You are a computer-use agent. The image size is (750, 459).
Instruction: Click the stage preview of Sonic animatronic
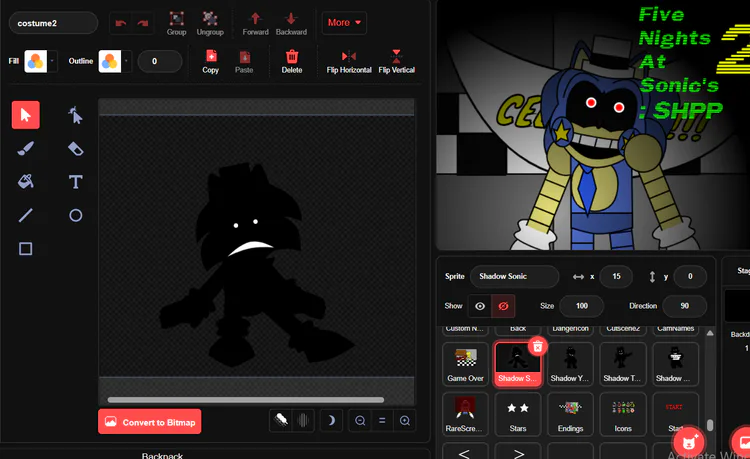pos(593,125)
